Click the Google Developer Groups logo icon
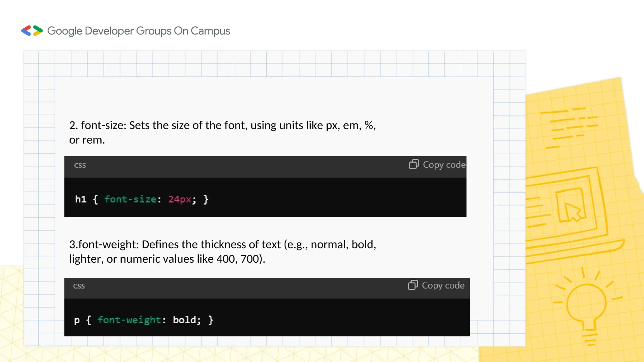Image resolution: width=644 pixels, height=362 pixels. (x=32, y=31)
